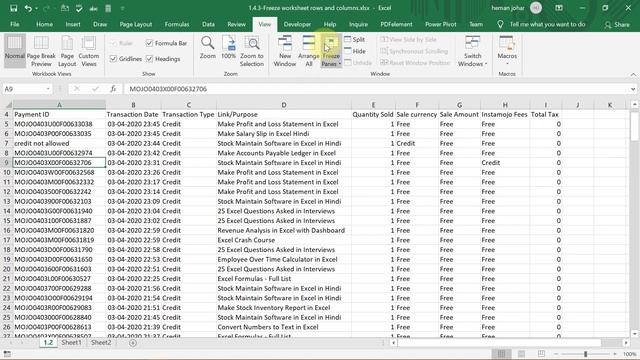Switch to Page Layout view
The width and height of the screenshot is (640, 360).
(67, 51)
